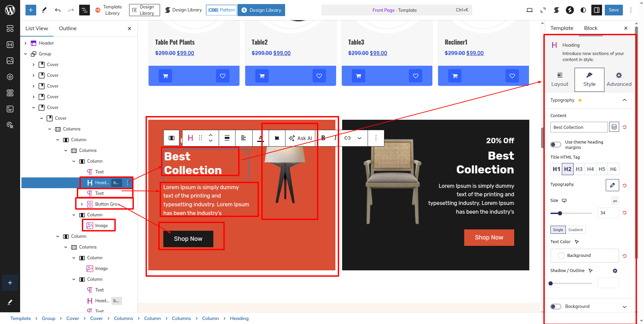The image size is (644, 324).
Task: Click Shop Now button on orange cover
Action: click(188, 239)
